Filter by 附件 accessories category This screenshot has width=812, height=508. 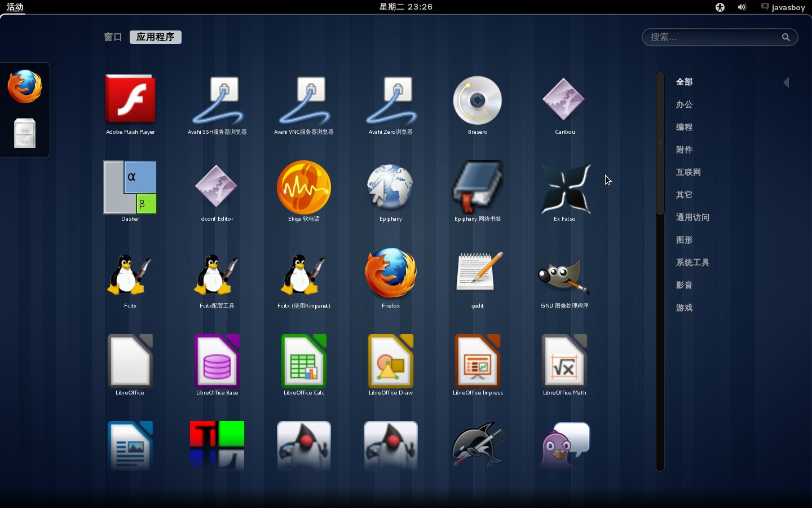pos(684,150)
